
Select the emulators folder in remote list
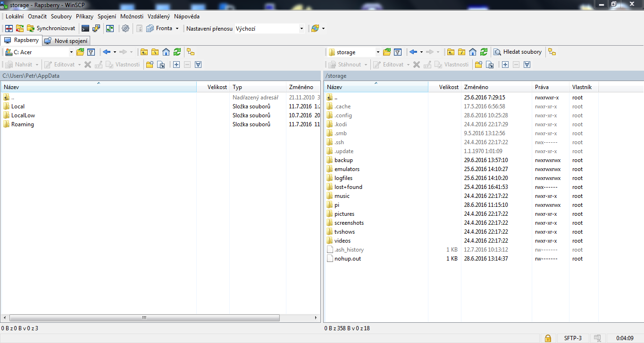pyautogui.click(x=347, y=169)
